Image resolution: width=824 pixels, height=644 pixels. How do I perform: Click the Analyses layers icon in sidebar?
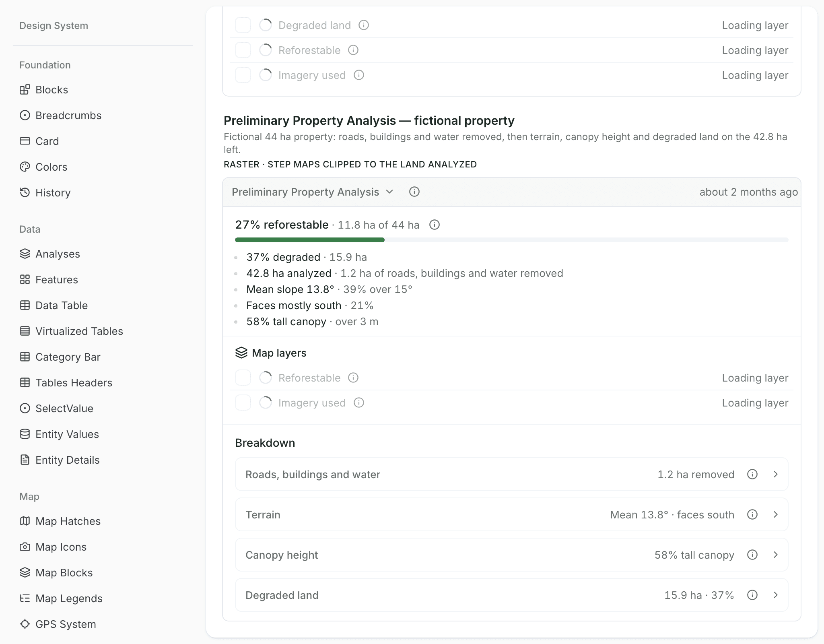click(25, 254)
